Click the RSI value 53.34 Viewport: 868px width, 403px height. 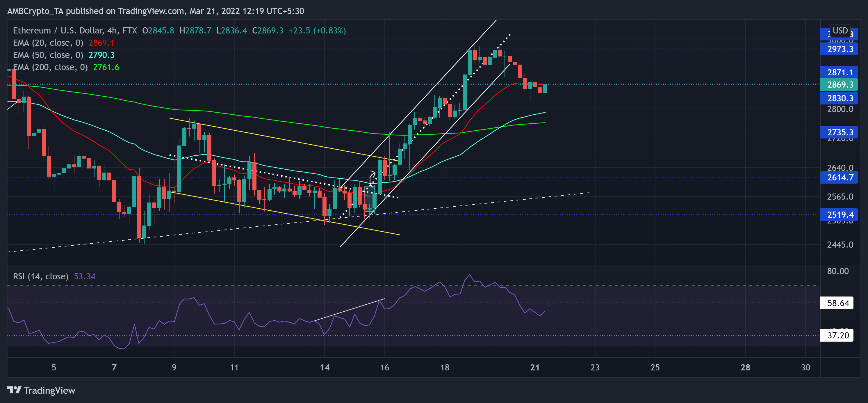click(x=85, y=276)
